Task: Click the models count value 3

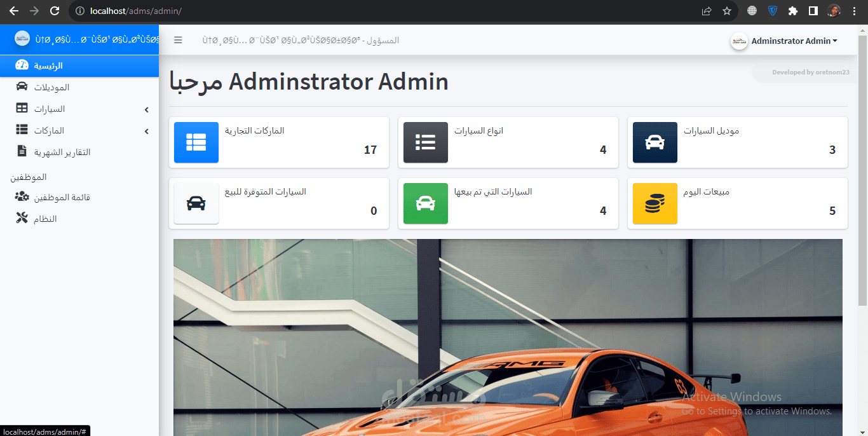Action: (x=832, y=150)
